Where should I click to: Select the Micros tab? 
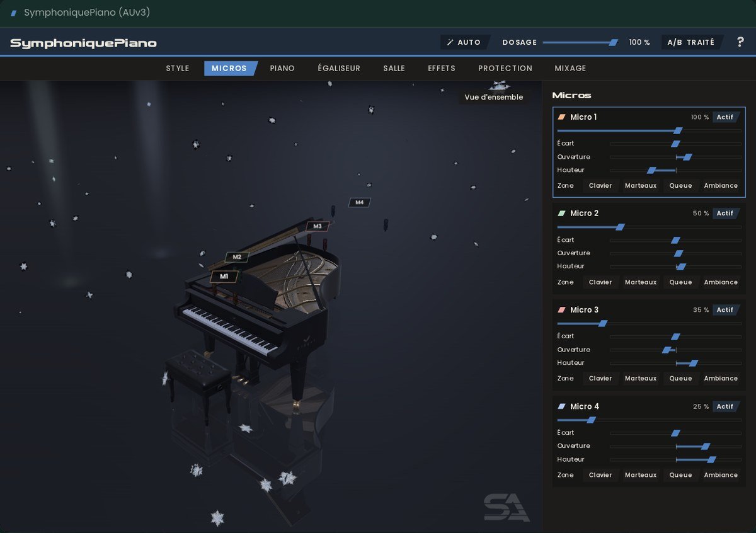[x=229, y=68]
